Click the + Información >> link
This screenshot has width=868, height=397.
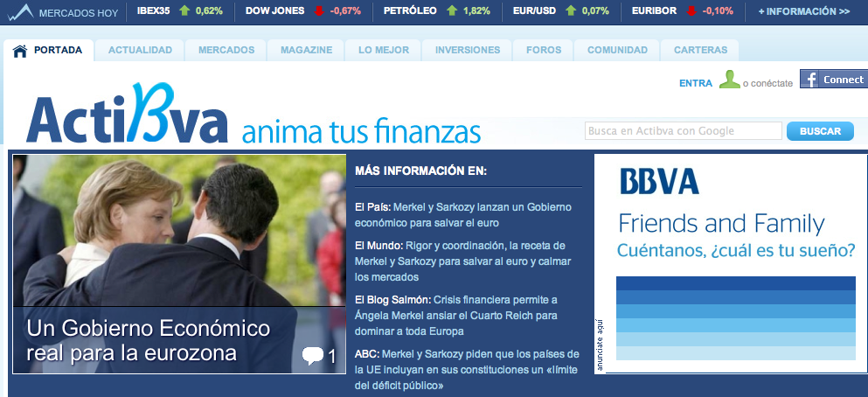pyautogui.click(x=804, y=11)
